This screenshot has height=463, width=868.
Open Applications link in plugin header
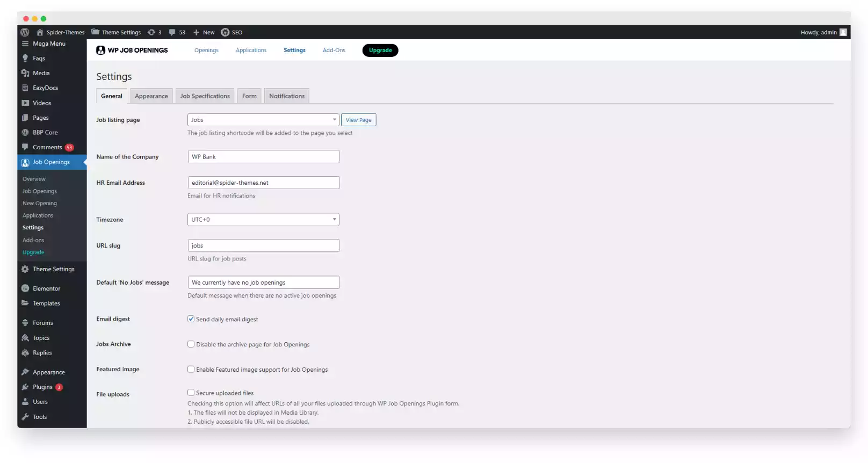pyautogui.click(x=251, y=50)
